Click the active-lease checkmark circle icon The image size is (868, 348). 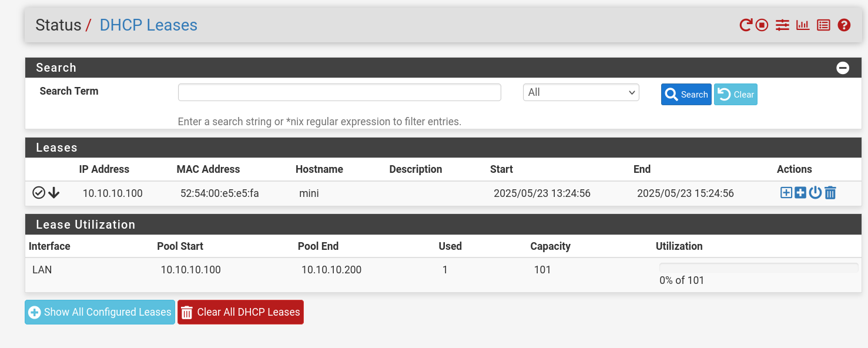tap(39, 193)
